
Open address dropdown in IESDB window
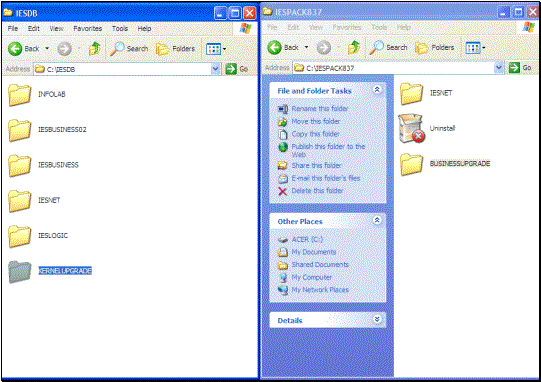pyautogui.click(x=216, y=69)
